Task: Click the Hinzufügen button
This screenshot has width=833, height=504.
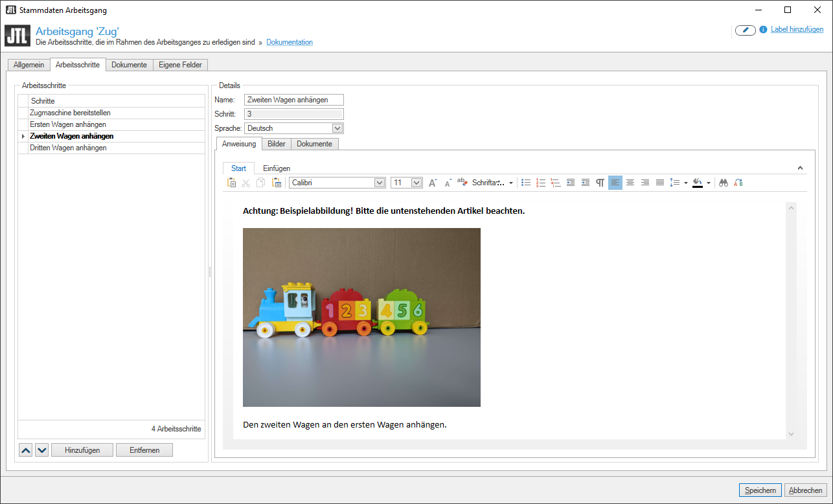Action: (x=82, y=450)
